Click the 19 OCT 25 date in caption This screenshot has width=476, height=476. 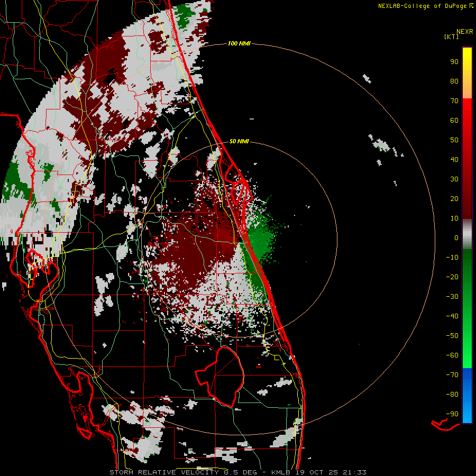click(317, 472)
